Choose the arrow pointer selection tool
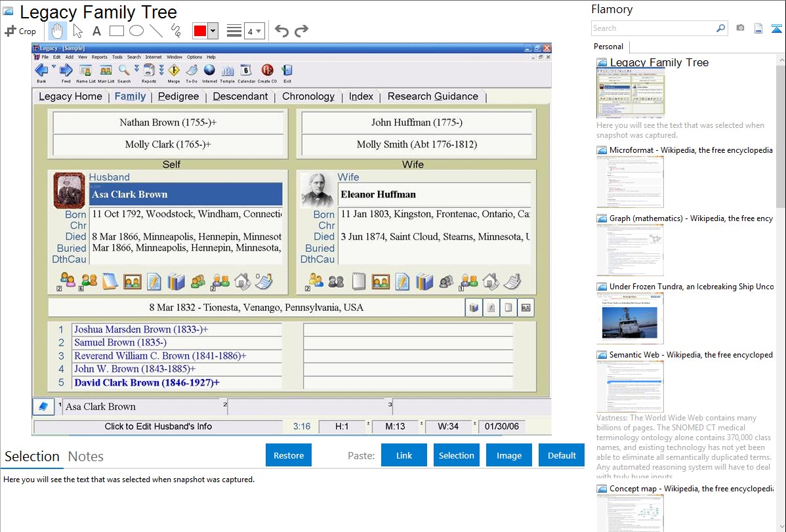The image size is (786, 532). pos(77,31)
